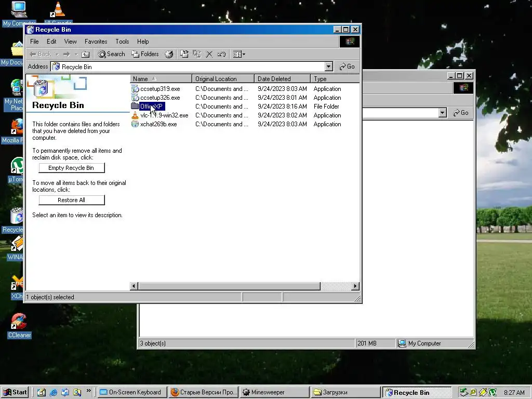532x399 pixels.
Task: Click the Start button
Action: [15, 392]
